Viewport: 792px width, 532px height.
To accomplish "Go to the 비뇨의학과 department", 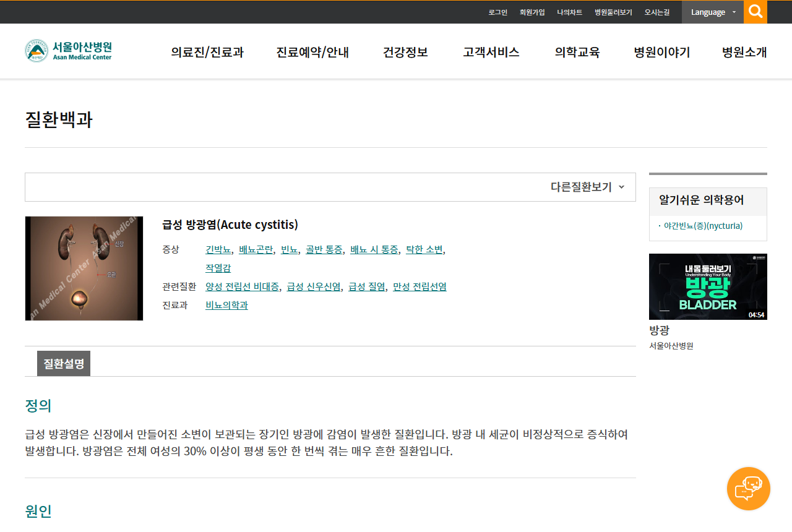I will point(226,306).
